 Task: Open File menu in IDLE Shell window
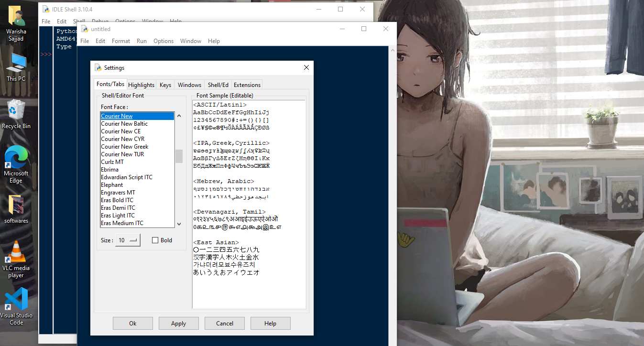pyautogui.click(x=46, y=22)
